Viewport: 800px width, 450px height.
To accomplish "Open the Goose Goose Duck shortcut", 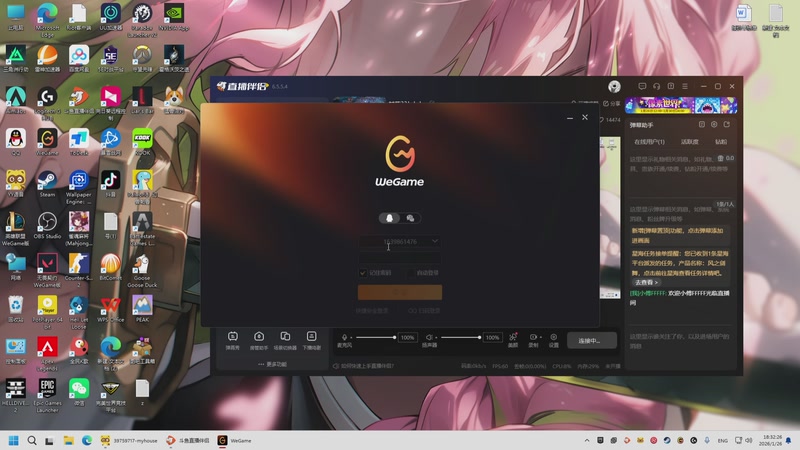I will (x=142, y=271).
